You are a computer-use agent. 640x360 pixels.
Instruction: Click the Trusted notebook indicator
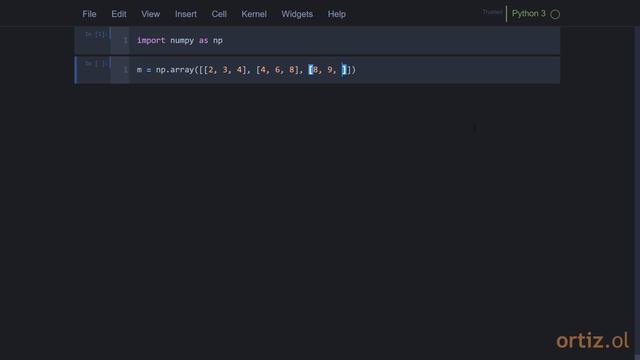[492, 12]
